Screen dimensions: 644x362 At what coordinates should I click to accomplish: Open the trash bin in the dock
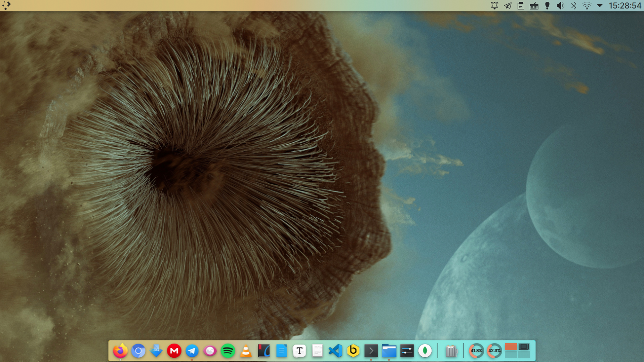(451, 351)
